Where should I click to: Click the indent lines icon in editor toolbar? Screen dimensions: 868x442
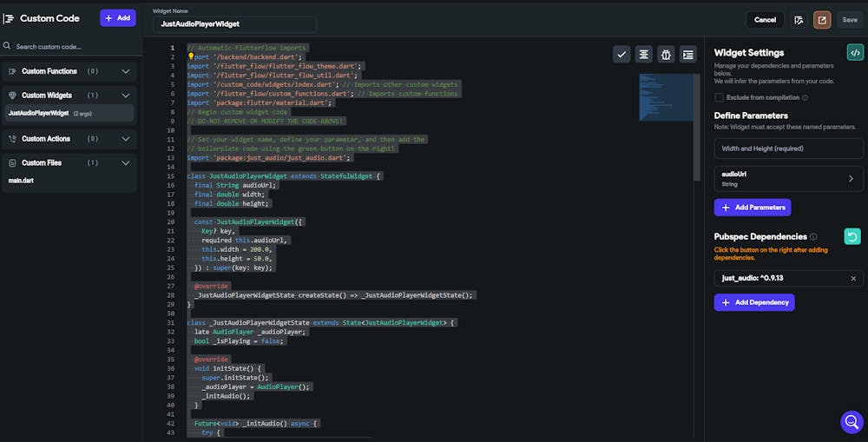[688, 54]
